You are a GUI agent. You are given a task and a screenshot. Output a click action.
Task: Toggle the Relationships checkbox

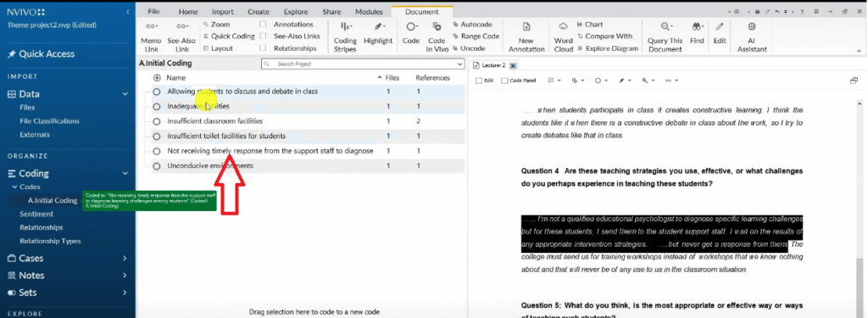[x=263, y=48]
